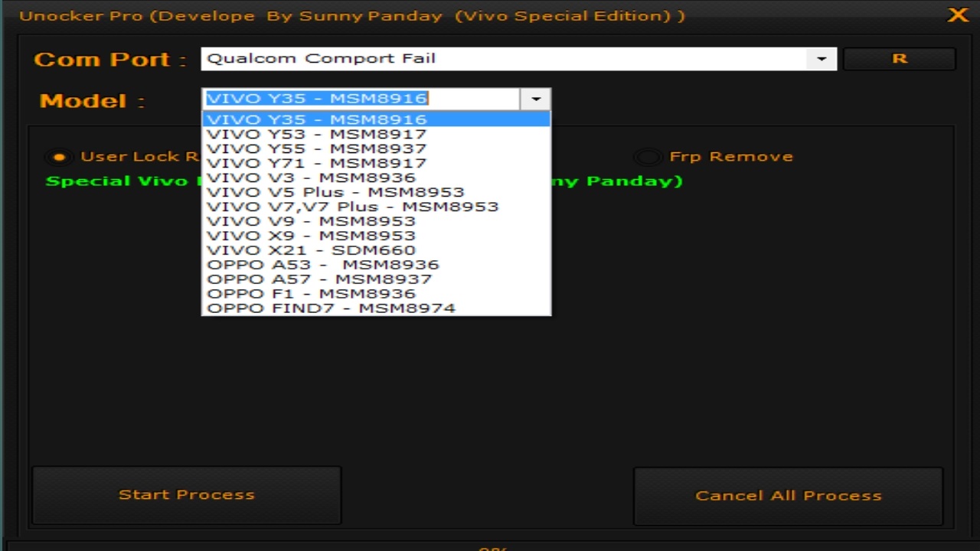Click the Model combo box text field
This screenshot has height=551, width=980.
(x=361, y=99)
